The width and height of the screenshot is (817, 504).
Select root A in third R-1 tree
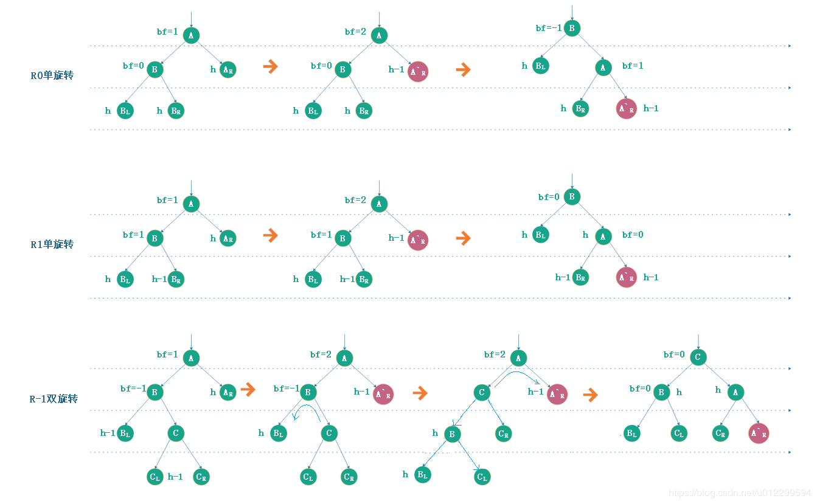click(518, 359)
